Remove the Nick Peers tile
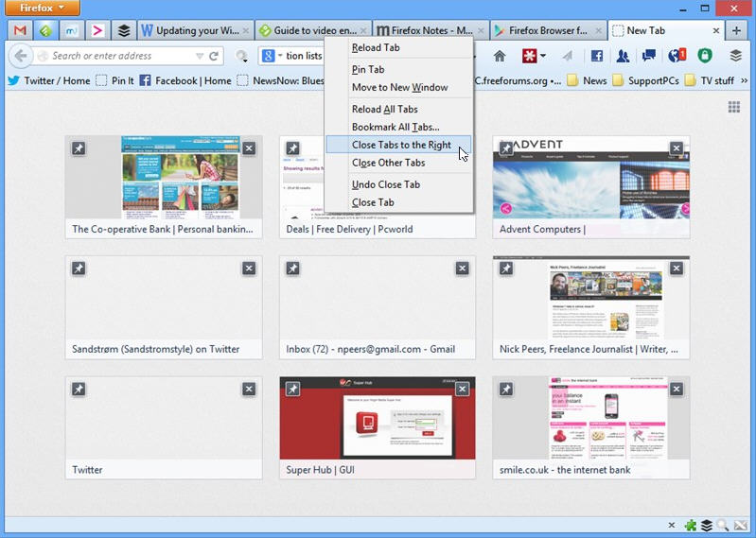The width and height of the screenshot is (756, 538). coord(677,269)
